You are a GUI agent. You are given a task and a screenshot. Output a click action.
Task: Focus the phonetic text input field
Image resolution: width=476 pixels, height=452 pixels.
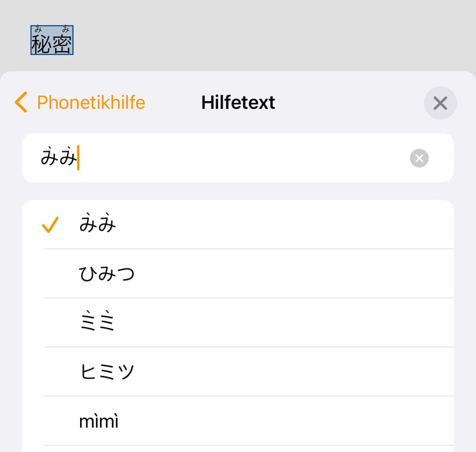236,158
